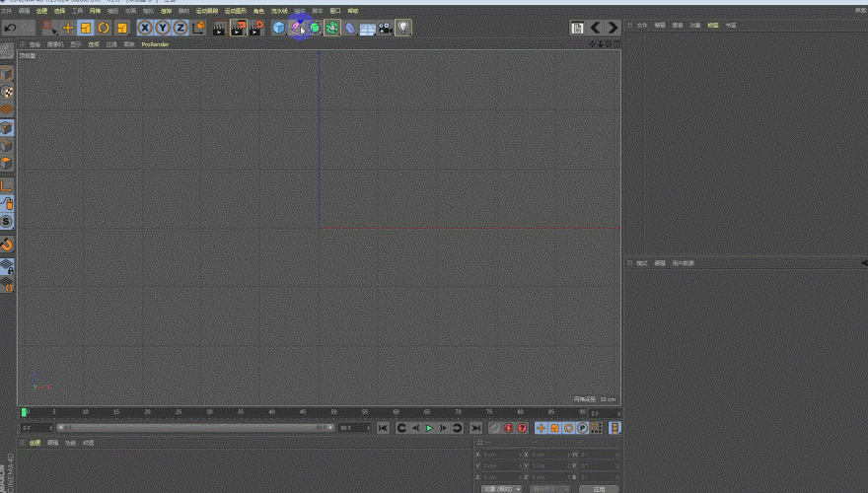This screenshot has width=868, height=493.
Task: Click the back arrow near layout icon
Action: click(x=595, y=28)
